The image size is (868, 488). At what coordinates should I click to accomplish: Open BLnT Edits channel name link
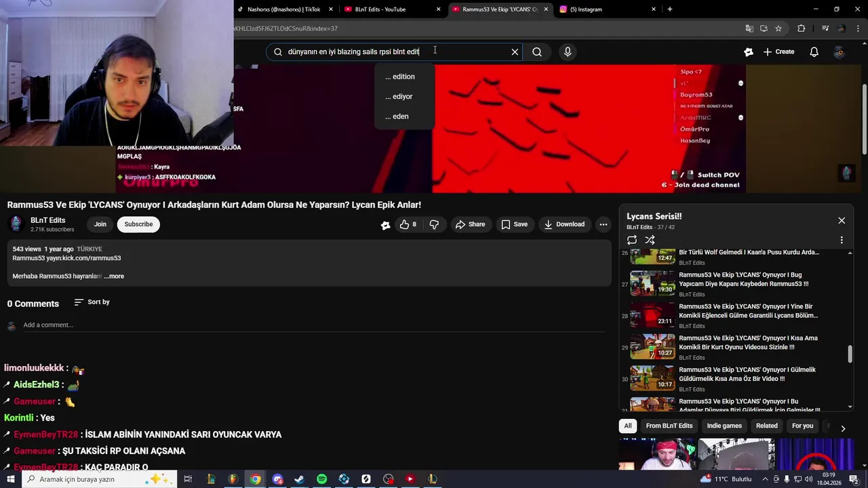click(x=47, y=220)
